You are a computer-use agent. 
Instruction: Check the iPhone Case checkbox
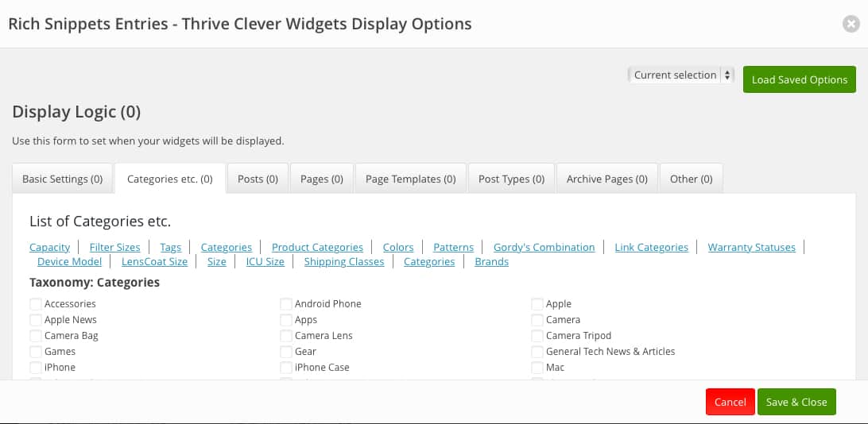coord(286,368)
